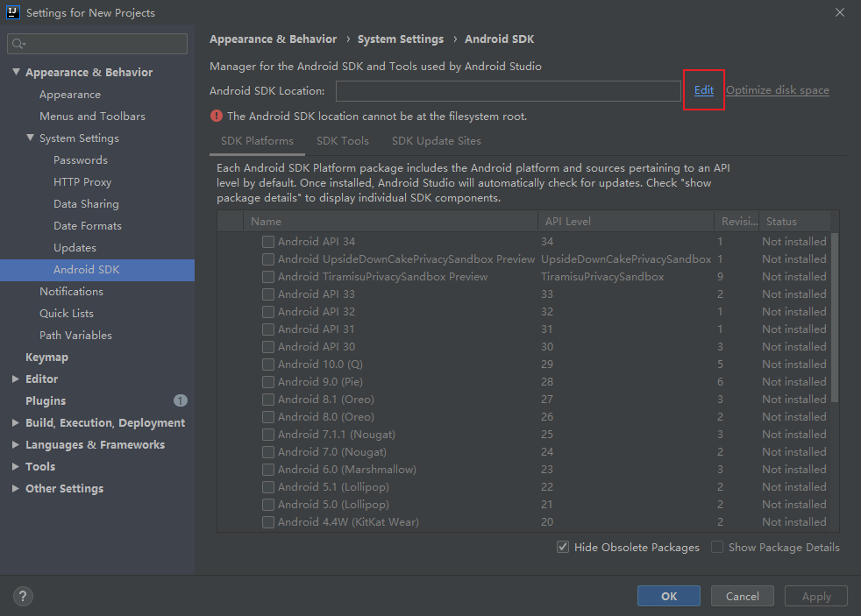Enable Show Package Details
This screenshot has height=616, width=861.
coord(716,547)
